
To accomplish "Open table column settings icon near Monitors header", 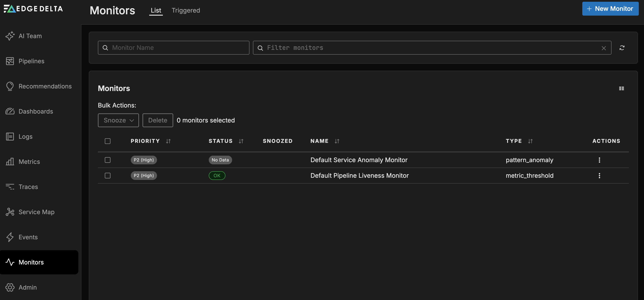I will tap(622, 88).
